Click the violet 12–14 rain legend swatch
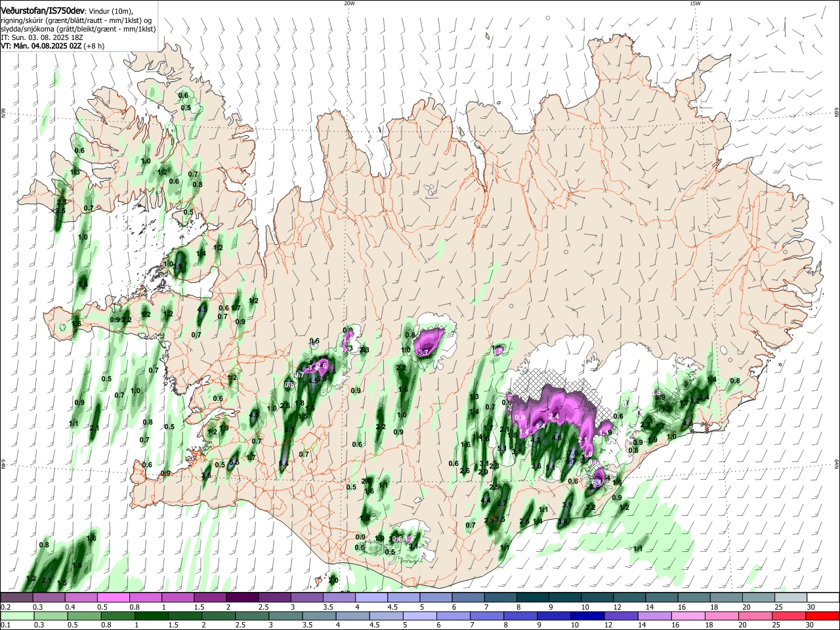The width and height of the screenshot is (840, 630). 621,616
